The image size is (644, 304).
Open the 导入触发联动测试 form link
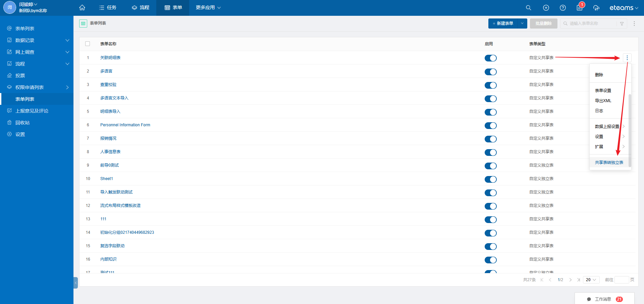(x=116, y=192)
